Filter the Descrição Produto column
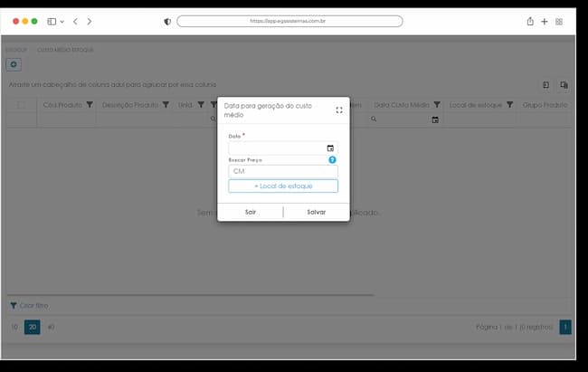588x372 pixels. tap(166, 105)
